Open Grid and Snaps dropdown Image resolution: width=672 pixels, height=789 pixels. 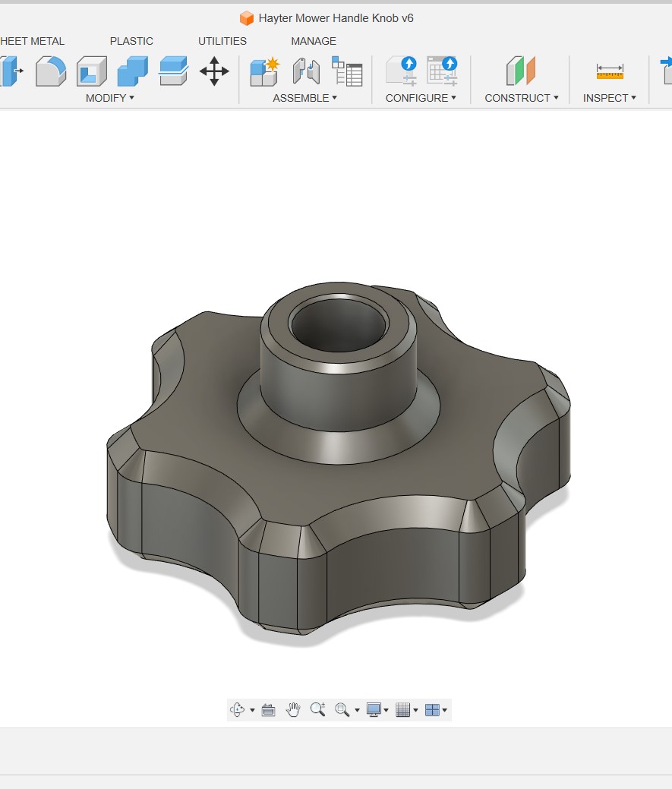(x=407, y=710)
